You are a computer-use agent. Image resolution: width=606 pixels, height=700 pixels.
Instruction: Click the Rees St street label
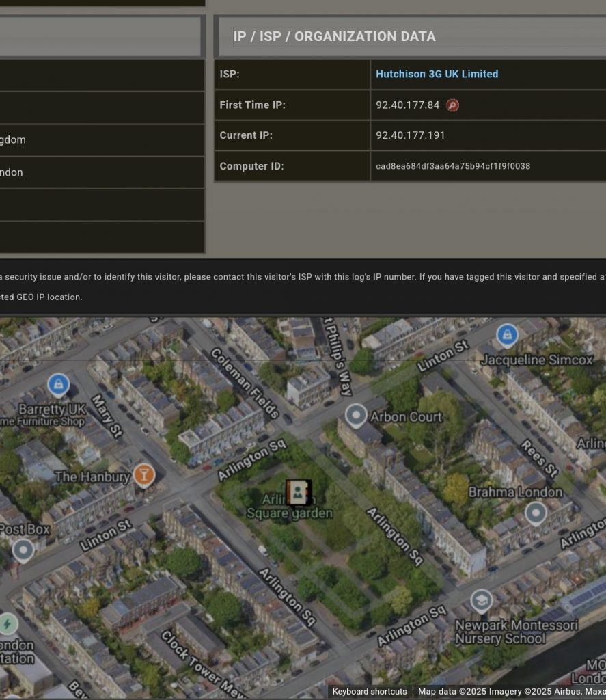click(x=538, y=456)
